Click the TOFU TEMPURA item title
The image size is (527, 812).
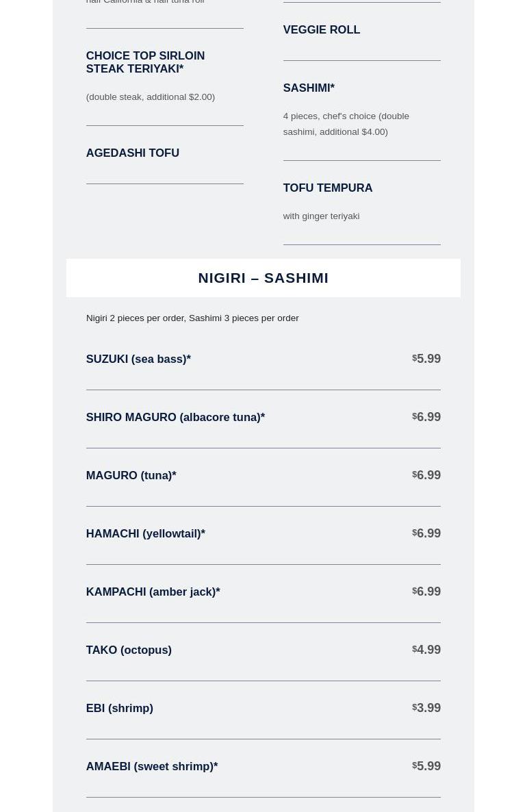click(x=327, y=188)
